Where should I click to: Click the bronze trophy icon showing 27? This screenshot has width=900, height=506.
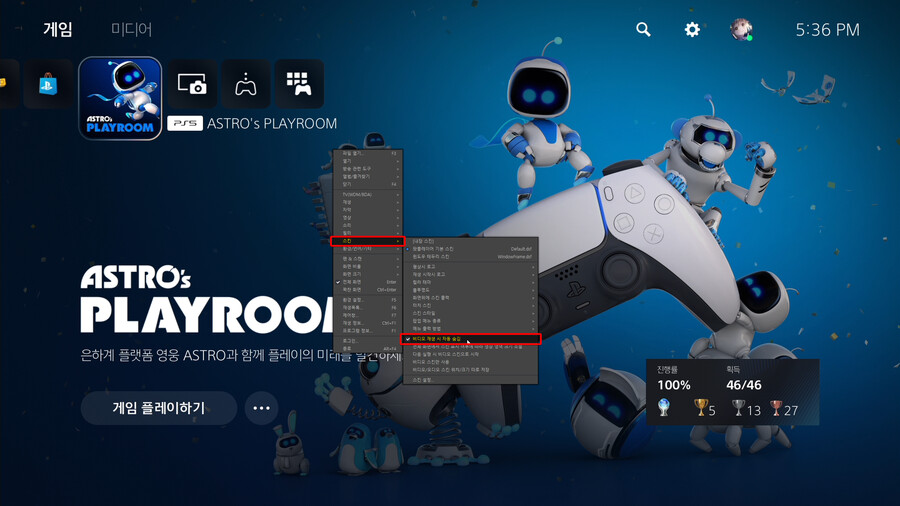[x=776, y=408]
